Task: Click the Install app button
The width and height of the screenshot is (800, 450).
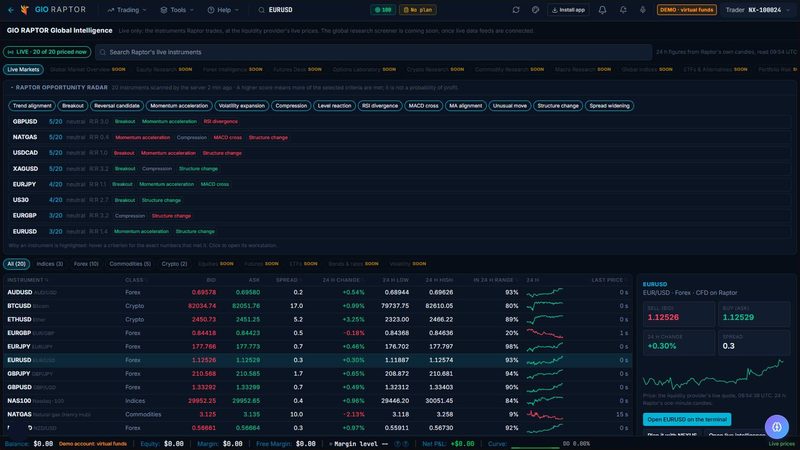Action: click(x=568, y=10)
